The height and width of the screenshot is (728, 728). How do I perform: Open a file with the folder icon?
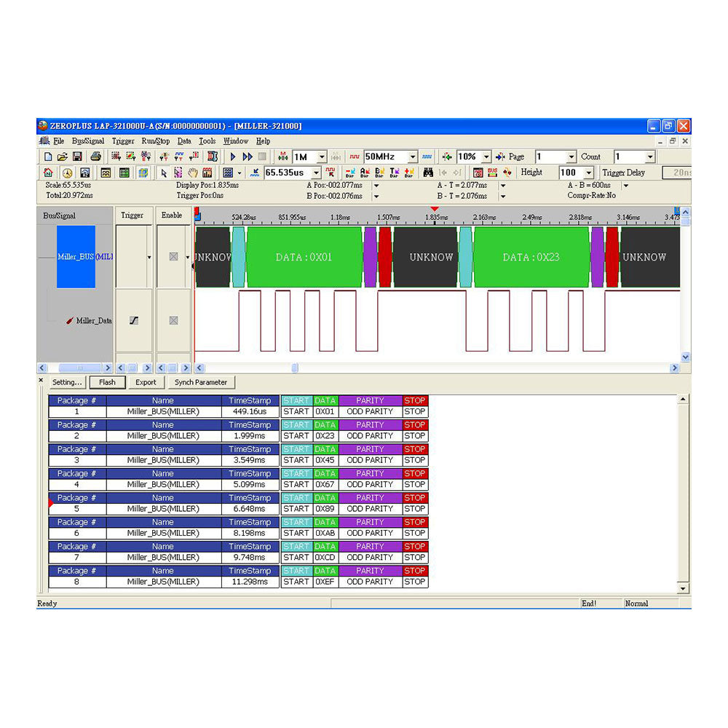tap(62, 157)
